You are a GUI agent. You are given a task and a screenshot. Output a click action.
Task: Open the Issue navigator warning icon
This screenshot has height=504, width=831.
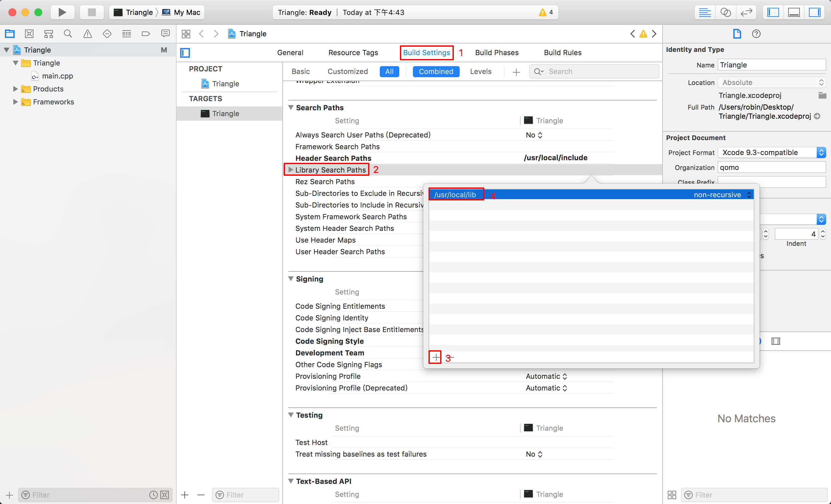click(x=87, y=34)
